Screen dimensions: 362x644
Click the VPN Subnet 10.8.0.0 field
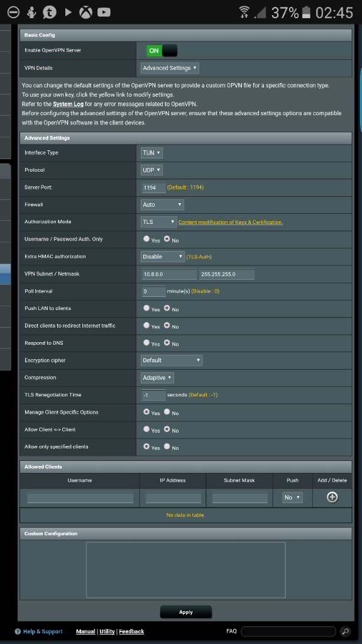[169, 274]
